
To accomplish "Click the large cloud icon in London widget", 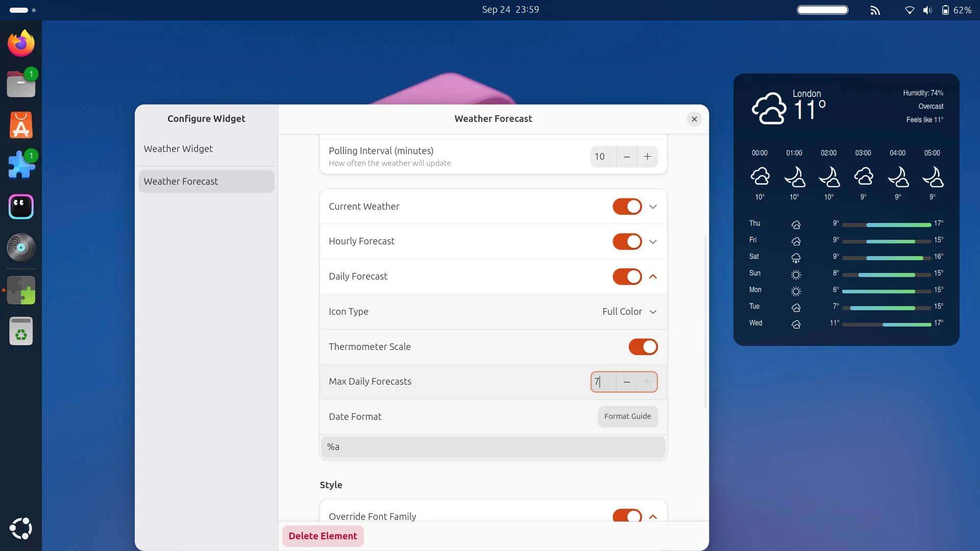I will click(x=769, y=108).
